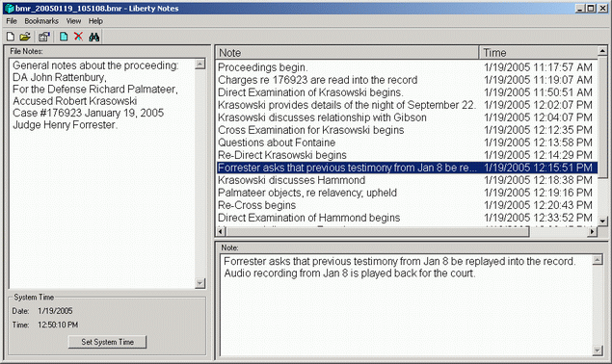The height and width of the screenshot is (364, 612).
Task: Click Note detail box scroll down arrow
Action: click(x=598, y=351)
